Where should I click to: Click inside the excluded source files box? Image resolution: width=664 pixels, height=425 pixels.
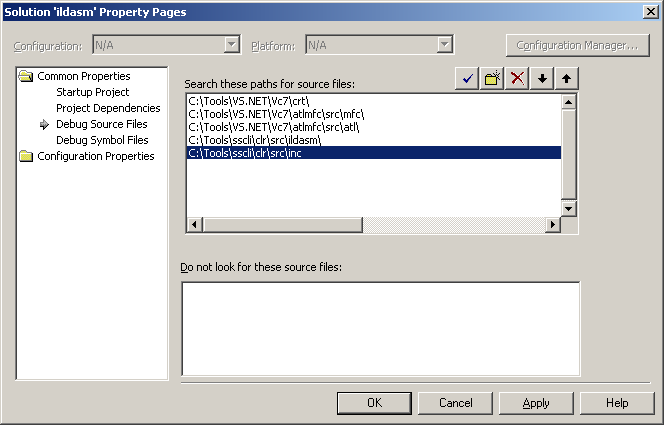coord(380,328)
